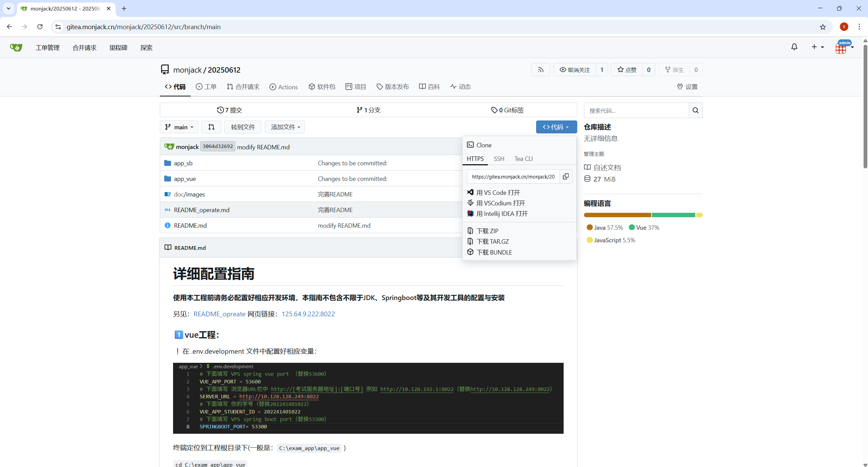Viewport: 868px width, 467px height.
Task: Open the Gitea home logo
Action: [x=16, y=48]
